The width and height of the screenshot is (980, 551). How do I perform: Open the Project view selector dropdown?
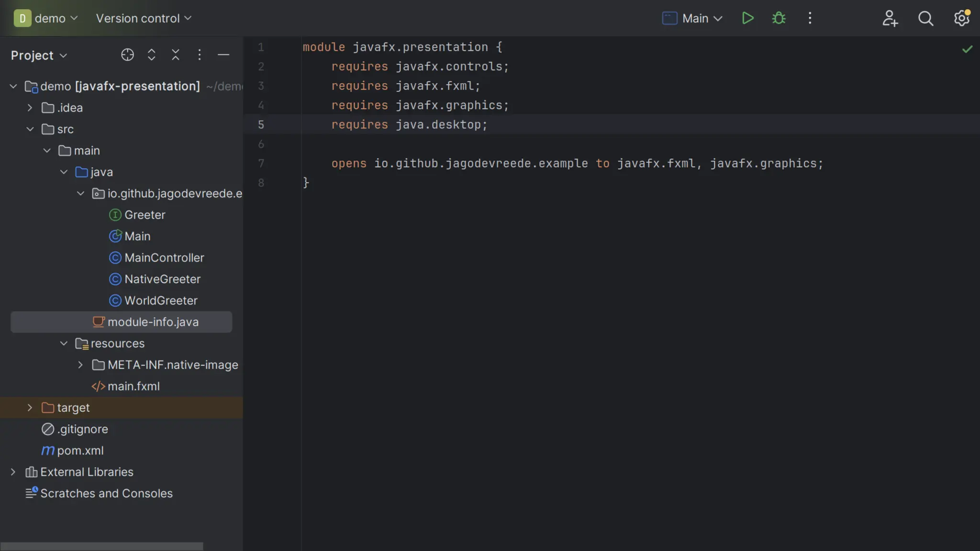click(39, 55)
